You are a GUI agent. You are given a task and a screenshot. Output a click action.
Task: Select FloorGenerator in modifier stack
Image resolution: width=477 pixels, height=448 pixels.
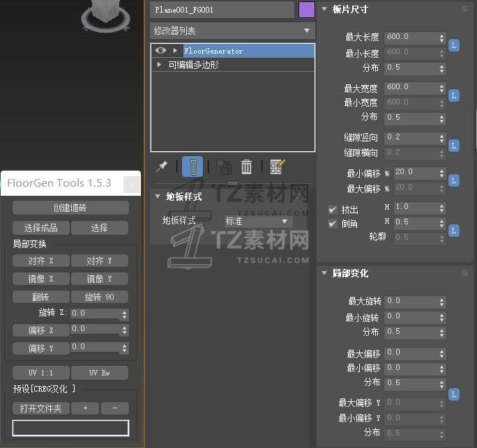pos(248,51)
